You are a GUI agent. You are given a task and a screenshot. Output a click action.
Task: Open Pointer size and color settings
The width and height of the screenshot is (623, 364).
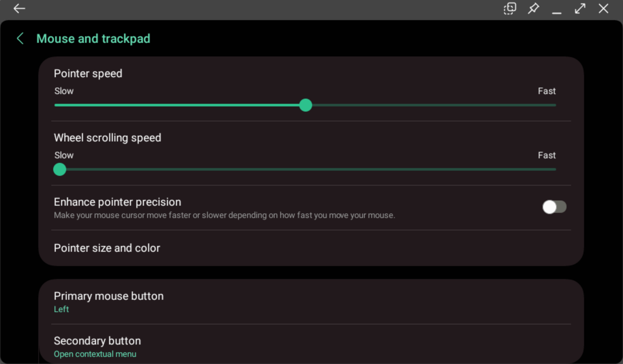[x=107, y=248]
